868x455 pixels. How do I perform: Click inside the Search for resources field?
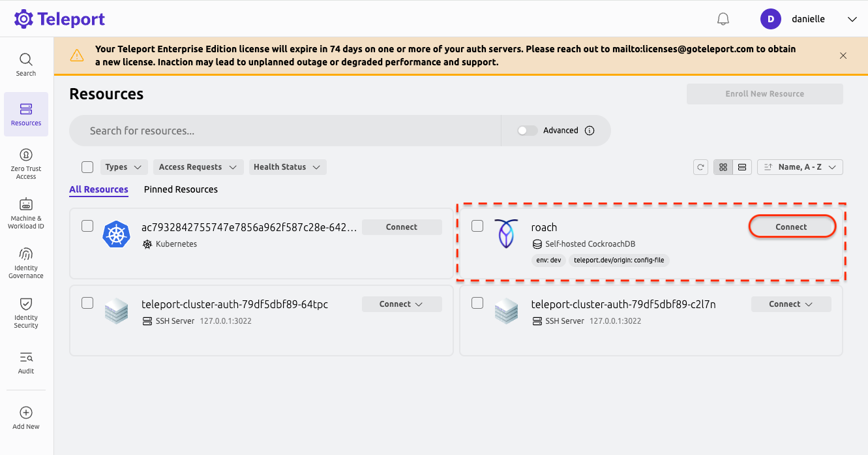tap(284, 130)
